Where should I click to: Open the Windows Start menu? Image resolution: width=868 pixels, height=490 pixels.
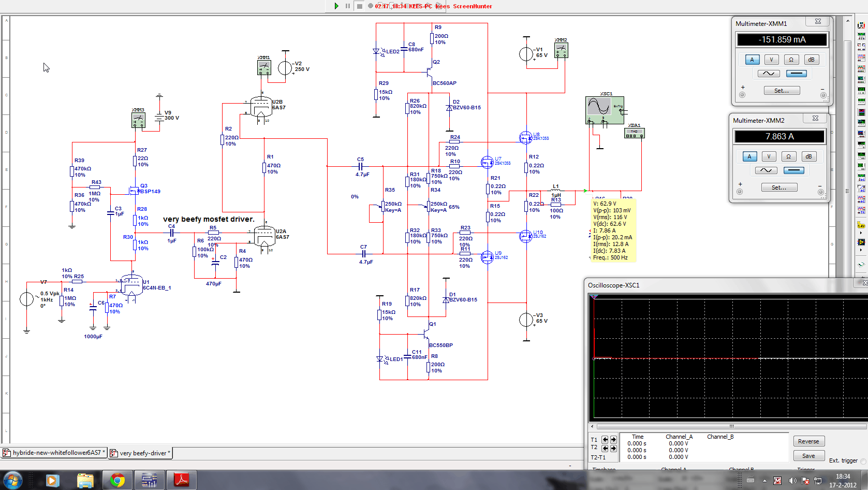tap(12, 480)
